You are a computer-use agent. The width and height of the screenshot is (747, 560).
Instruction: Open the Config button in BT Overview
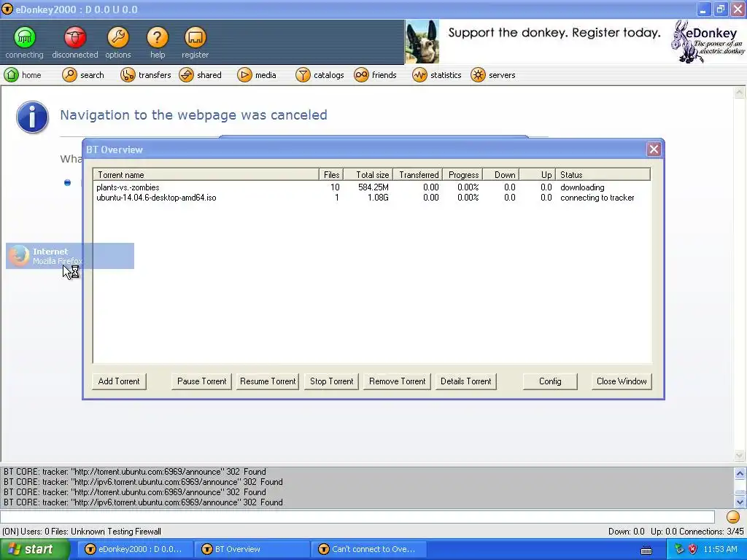pos(550,381)
